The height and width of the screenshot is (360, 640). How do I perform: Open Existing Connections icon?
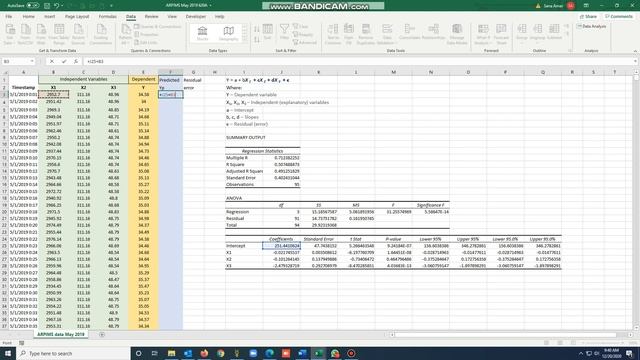coord(101,34)
